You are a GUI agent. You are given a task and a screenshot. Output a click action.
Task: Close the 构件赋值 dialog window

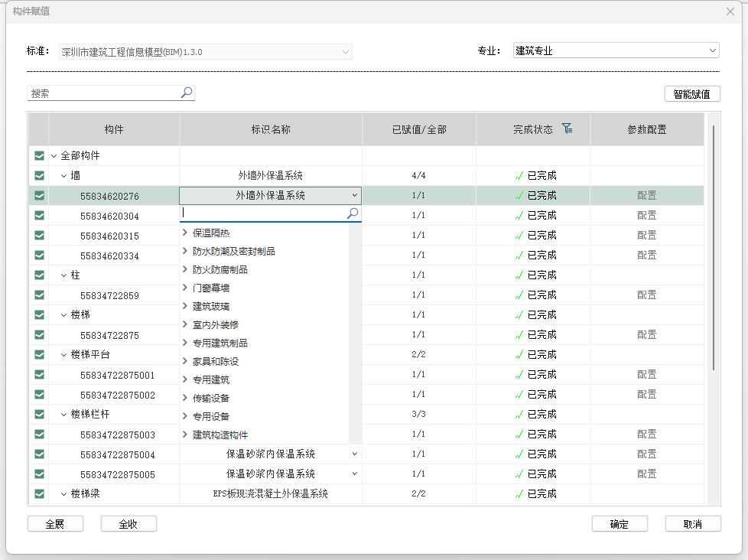(730, 11)
